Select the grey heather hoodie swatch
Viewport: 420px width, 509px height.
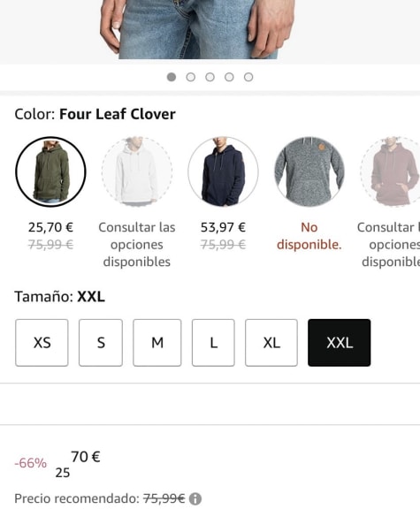click(x=309, y=171)
